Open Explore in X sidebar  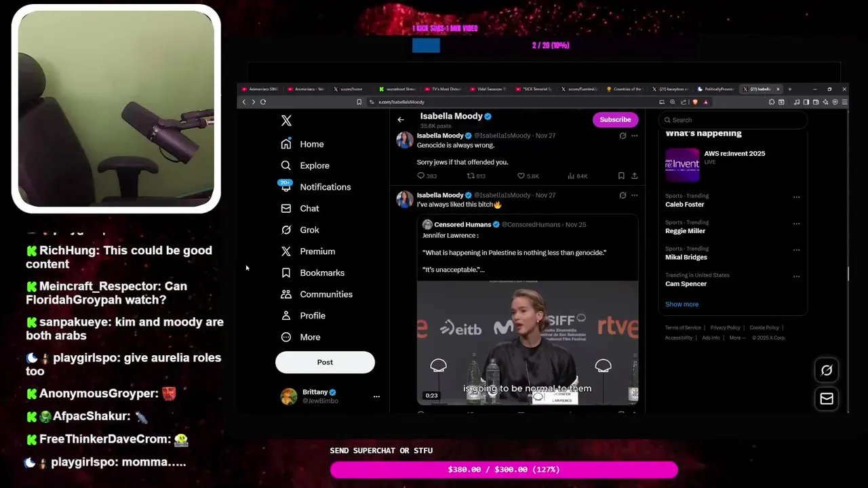pyautogui.click(x=305, y=165)
